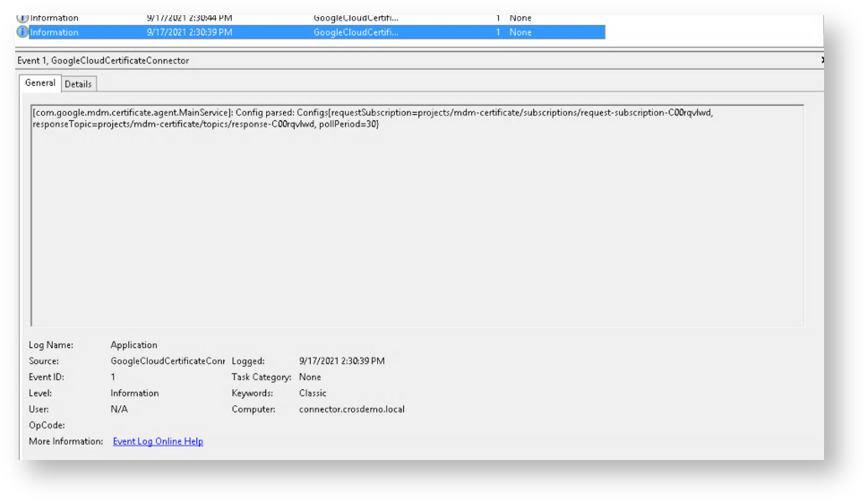Click the User value N/A
This screenshot has height=503, width=868.
tap(119, 410)
